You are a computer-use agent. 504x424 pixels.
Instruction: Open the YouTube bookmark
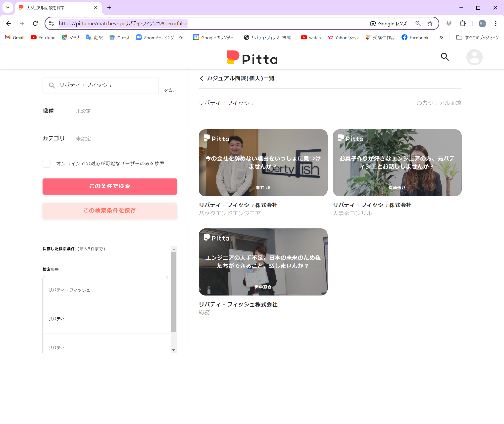click(x=43, y=38)
